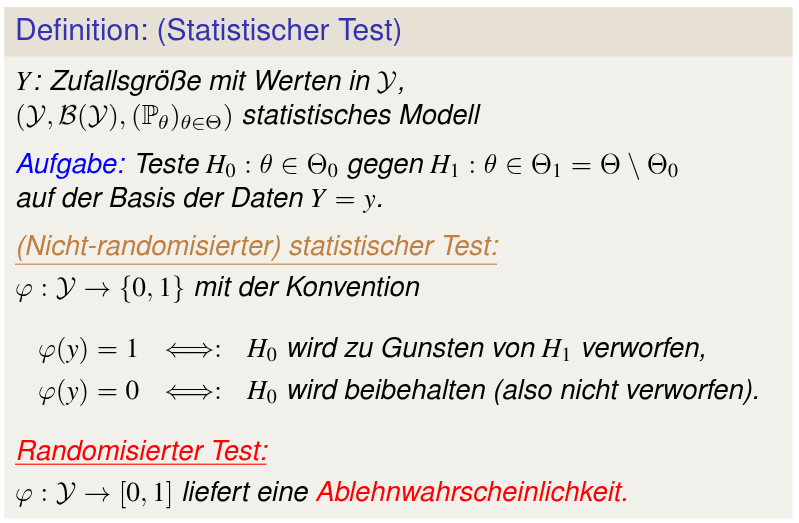Click the equation 'φ(y) = 0'

tap(88, 390)
